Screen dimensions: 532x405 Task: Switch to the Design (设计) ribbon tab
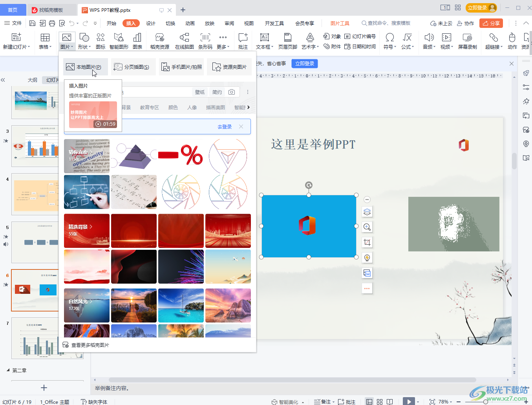point(151,23)
